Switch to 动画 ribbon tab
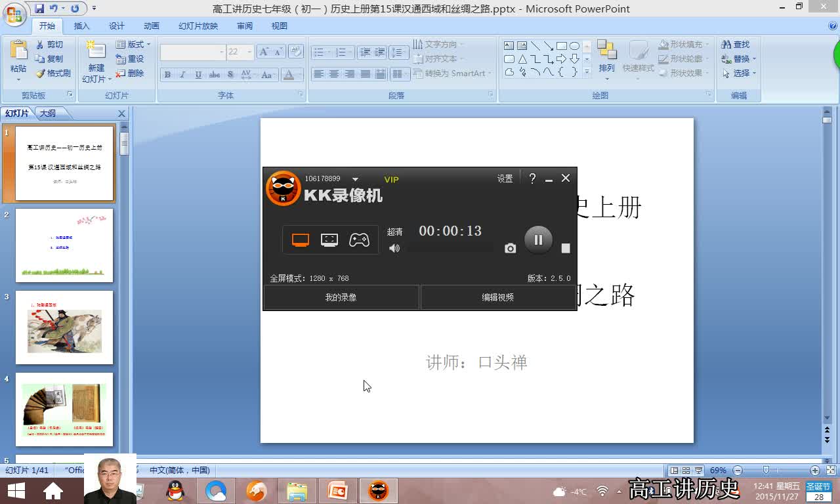The image size is (840, 504). click(152, 26)
